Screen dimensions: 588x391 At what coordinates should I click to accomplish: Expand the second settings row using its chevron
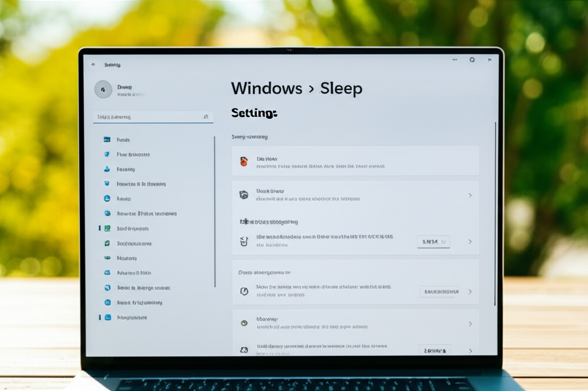coord(470,195)
